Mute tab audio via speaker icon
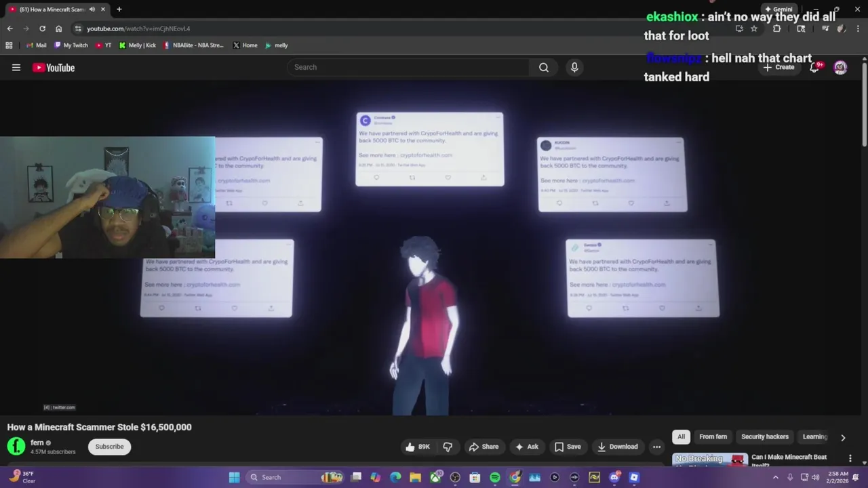The width and height of the screenshot is (868, 488). tap(92, 9)
